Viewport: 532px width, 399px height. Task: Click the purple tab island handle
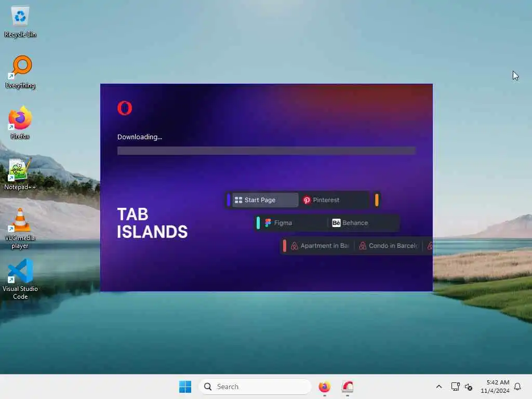(229, 200)
